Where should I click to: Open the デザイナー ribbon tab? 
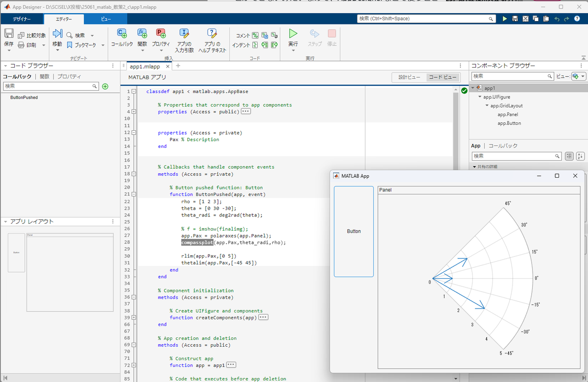coord(22,19)
